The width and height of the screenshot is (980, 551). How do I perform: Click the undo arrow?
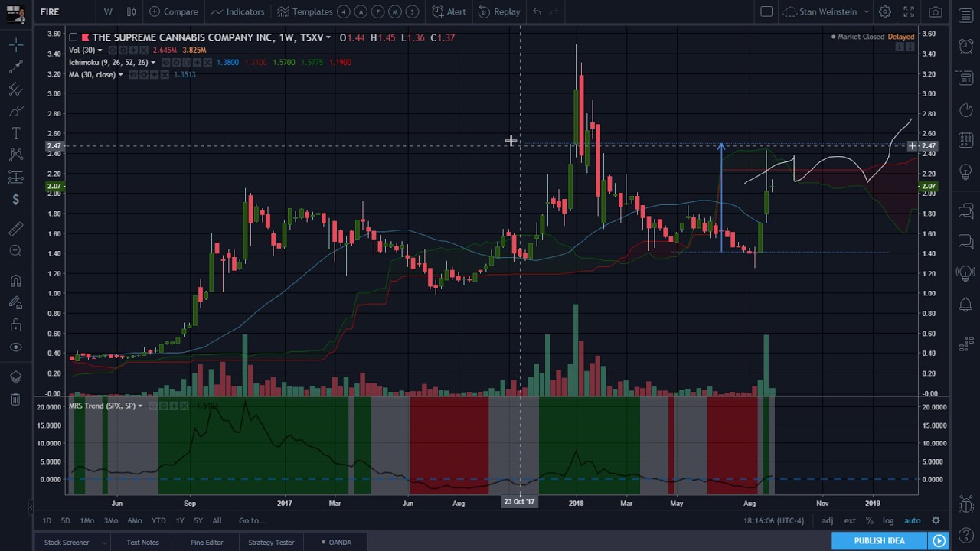coord(537,11)
